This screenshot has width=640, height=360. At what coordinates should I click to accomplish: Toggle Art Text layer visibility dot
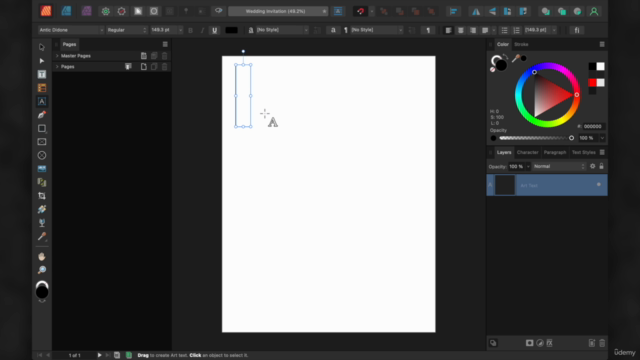coord(599,184)
